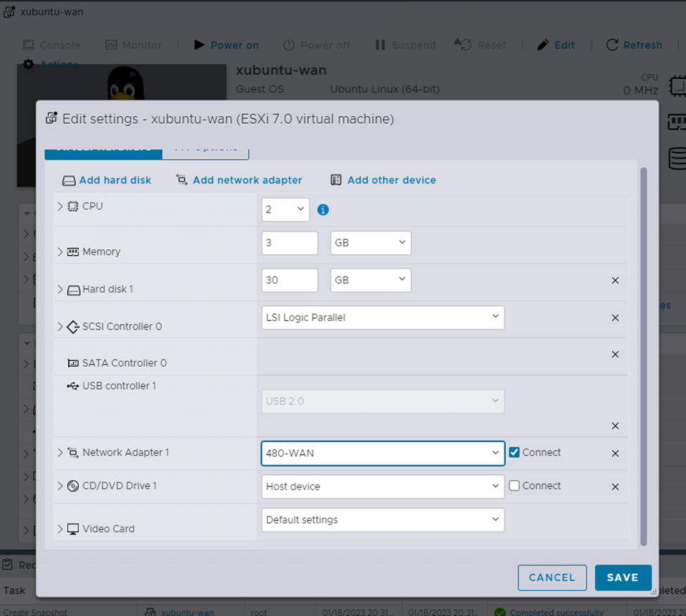The height and width of the screenshot is (616, 686).
Task: Click the Hard disk 1 row icon
Action: pos(73,290)
